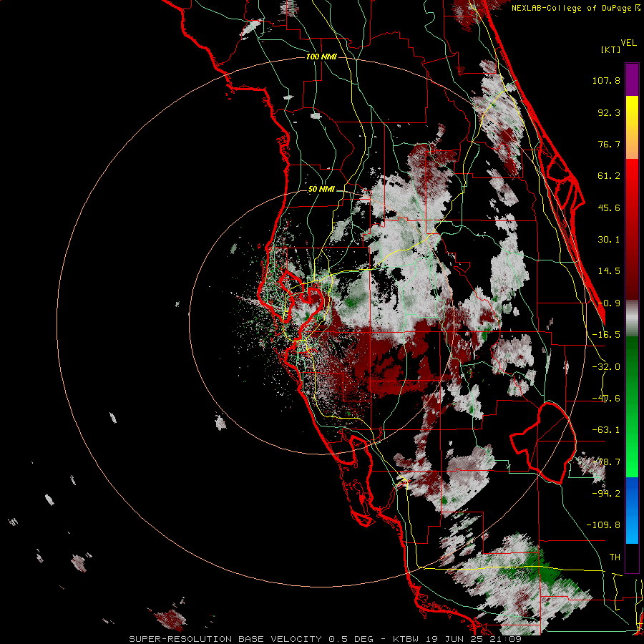
Task: Pick the gray near-zero segment of the scale
Action: 632,318
